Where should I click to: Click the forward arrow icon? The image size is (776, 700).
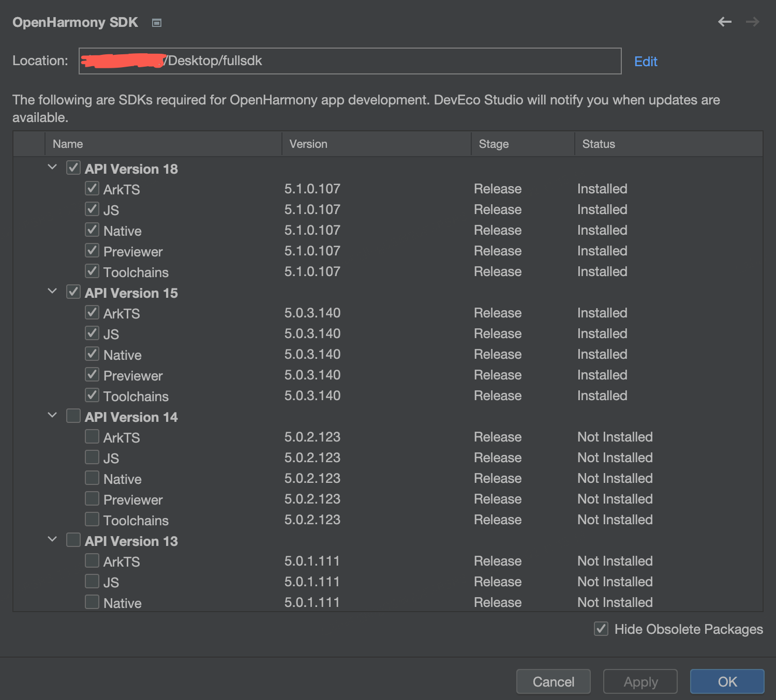point(753,22)
